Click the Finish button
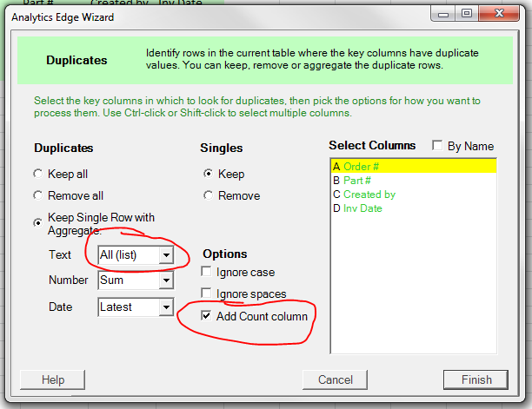Viewport: 532px width, 409px height. coord(475,379)
